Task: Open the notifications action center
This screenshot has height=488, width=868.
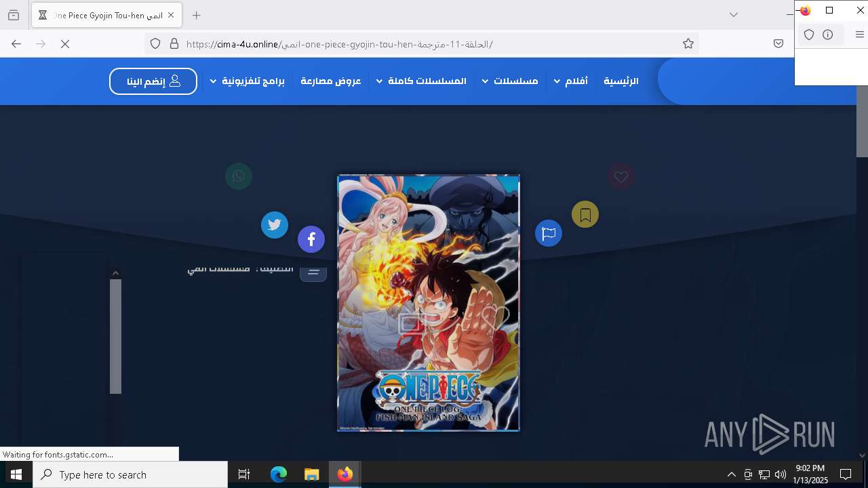Action: tap(846, 474)
